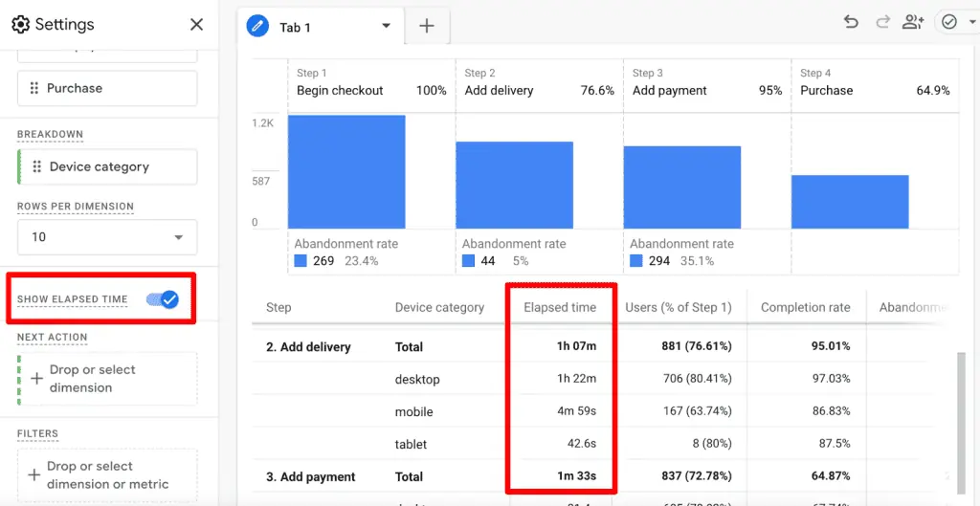This screenshot has height=506, width=980.
Task: Click the Step 3 abandonment blue square
Action: coord(636,261)
